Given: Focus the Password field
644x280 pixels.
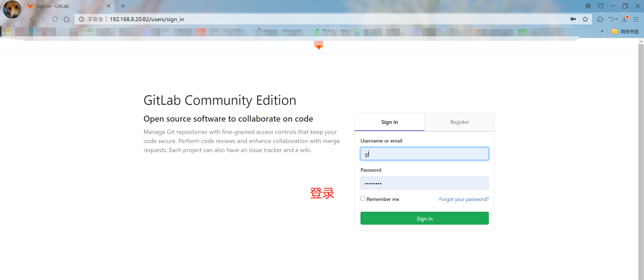Looking at the screenshot, I should point(424,183).
